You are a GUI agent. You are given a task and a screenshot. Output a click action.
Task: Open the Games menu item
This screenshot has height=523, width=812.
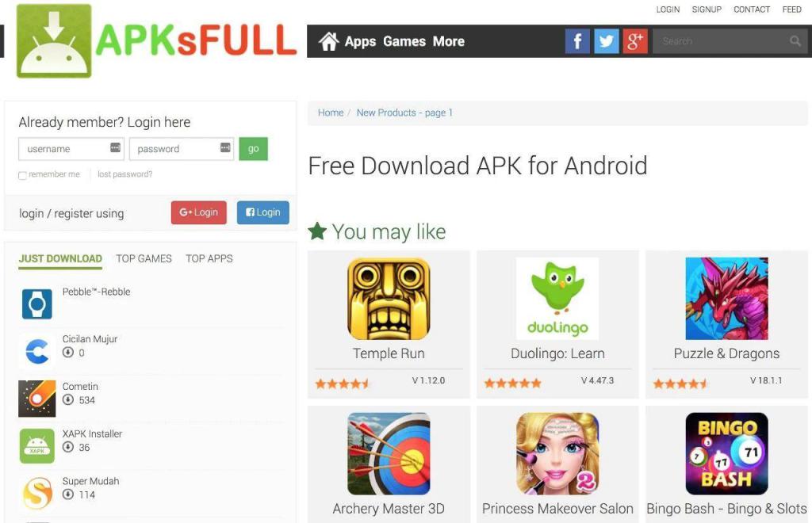coord(404,41)
